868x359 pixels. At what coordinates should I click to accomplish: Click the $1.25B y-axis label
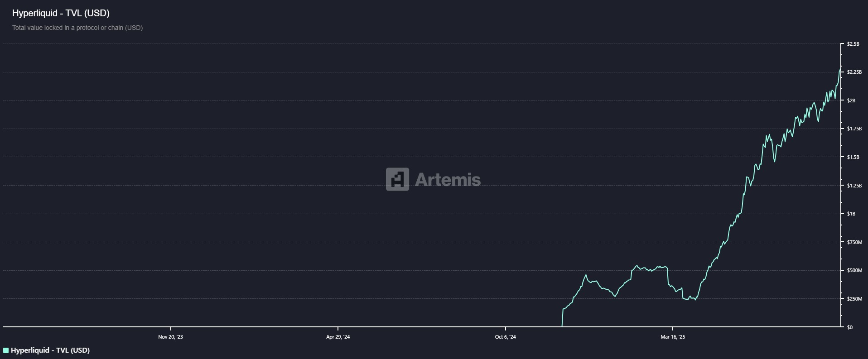pyautogui.click(x=854, y=186)
